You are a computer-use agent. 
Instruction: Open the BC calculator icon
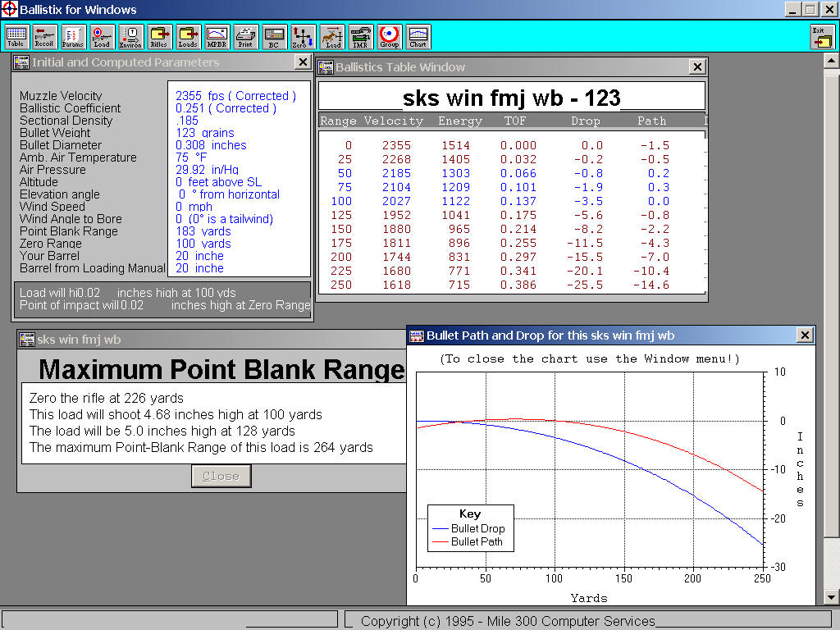(274, 37)
